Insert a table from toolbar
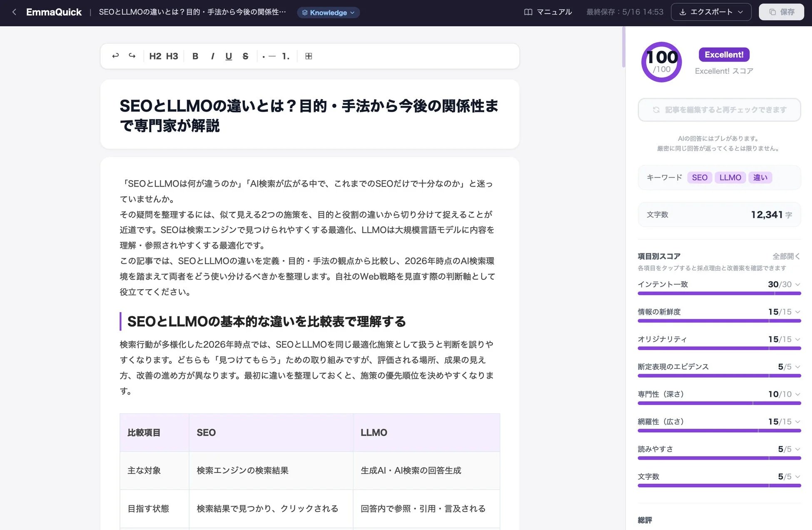Screen dimensions: 812x530 309,56
